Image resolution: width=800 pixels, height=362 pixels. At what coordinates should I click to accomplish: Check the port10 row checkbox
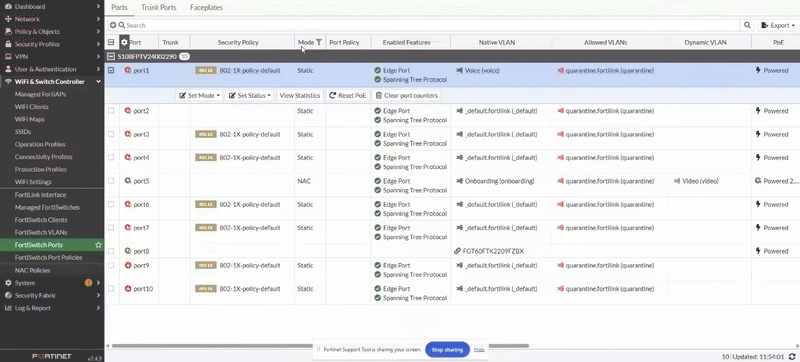tap(111, 289)
